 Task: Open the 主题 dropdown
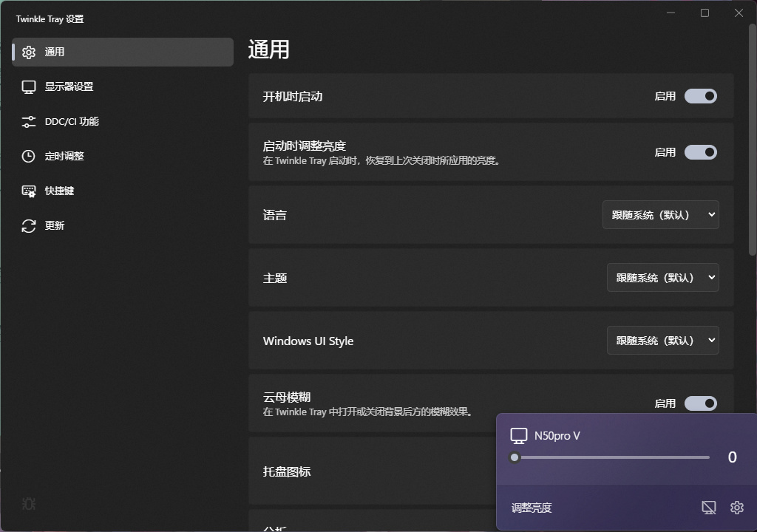pos(663,278)
